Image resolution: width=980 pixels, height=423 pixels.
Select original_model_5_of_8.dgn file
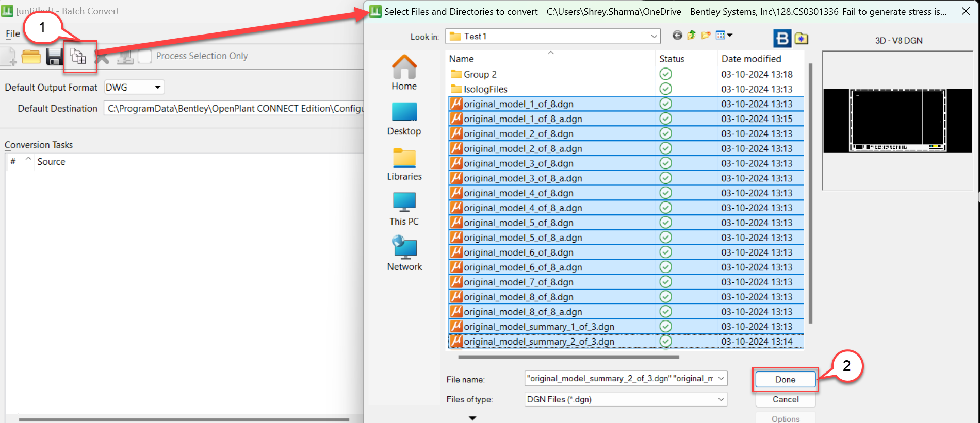pyautogui.click(x=625, y=223)
